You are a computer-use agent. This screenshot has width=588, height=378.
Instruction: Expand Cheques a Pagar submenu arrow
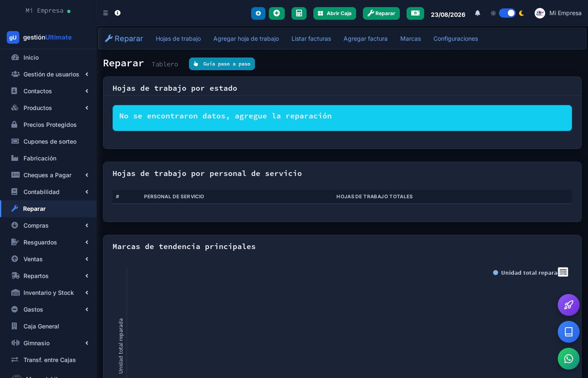[87, 175]
